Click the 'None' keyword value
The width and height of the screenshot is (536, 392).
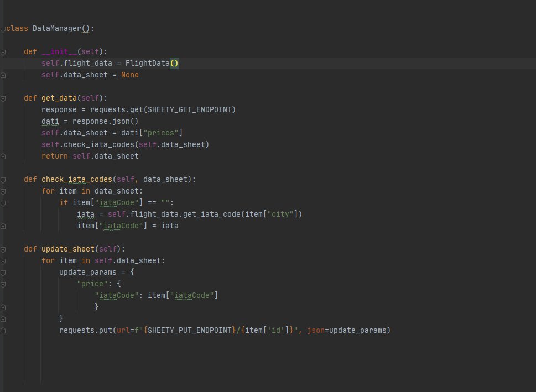(x=130, y=75)
